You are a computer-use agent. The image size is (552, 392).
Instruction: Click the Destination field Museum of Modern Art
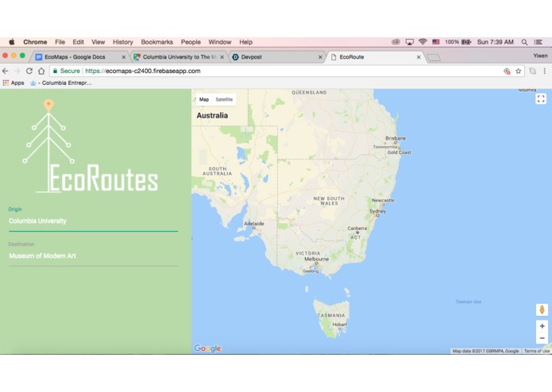pos(93,256)
